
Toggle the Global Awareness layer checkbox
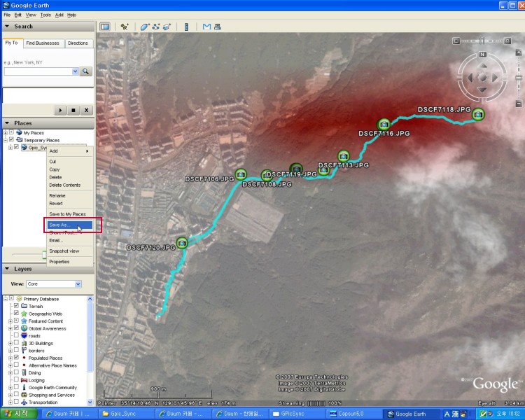pos(16,328)
